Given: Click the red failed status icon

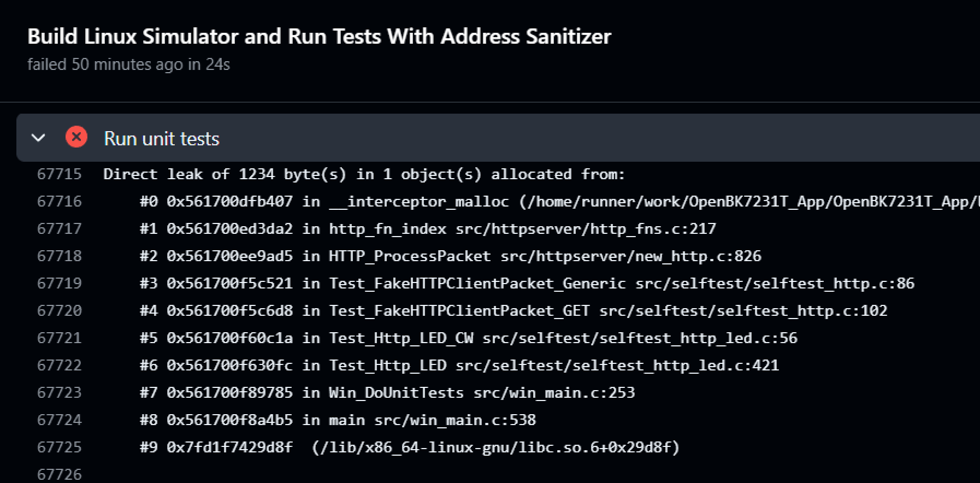Looking at the screenshot, I should pos(76,137).
